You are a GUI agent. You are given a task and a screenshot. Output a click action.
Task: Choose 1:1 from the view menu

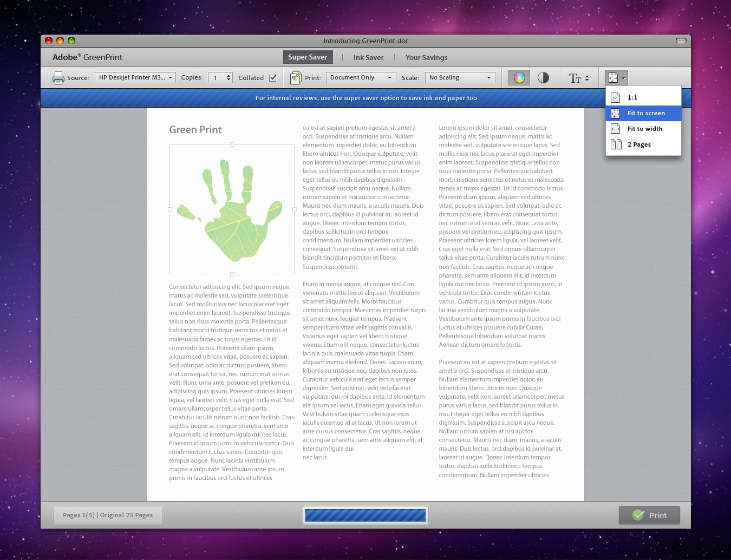click(643, 97)
